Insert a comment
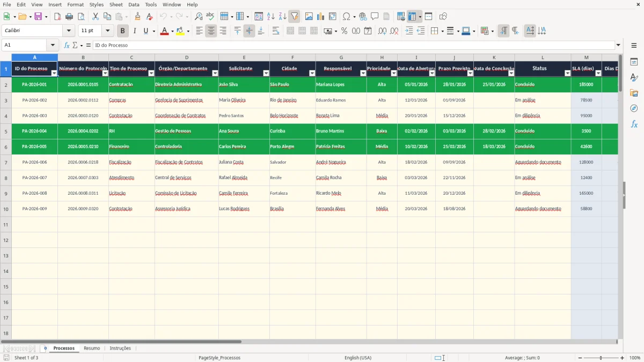The width and height of the screenshot is (644, 362). tap(375, 17)
